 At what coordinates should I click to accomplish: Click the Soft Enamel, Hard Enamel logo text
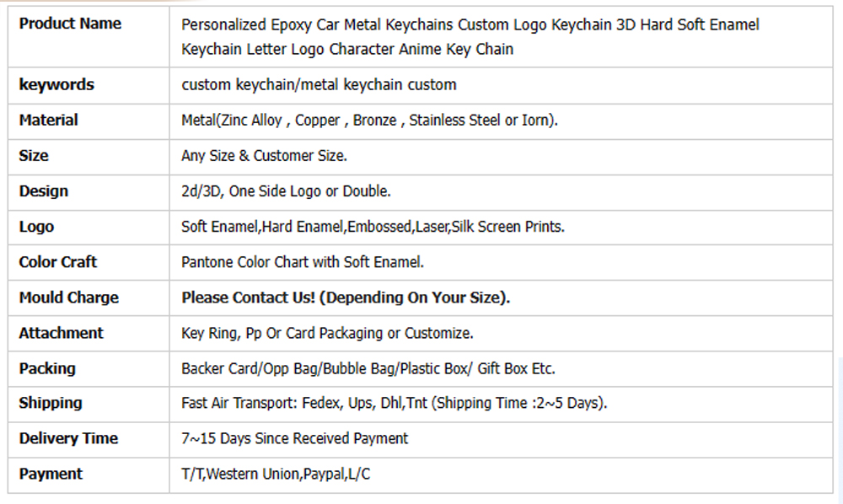(373, 227)
